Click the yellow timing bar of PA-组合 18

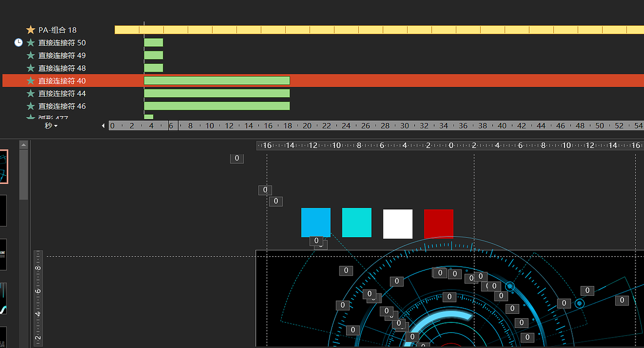pyautogui.click(x=379, y=30)
